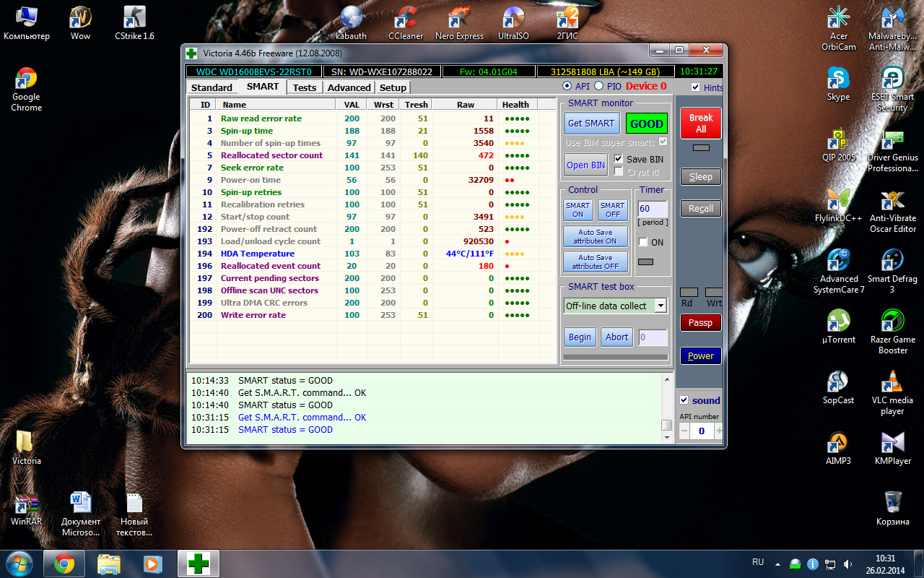Viewport: 924px width, 578px height.
Task: Open the Tests tab
Action: [305, 87]
